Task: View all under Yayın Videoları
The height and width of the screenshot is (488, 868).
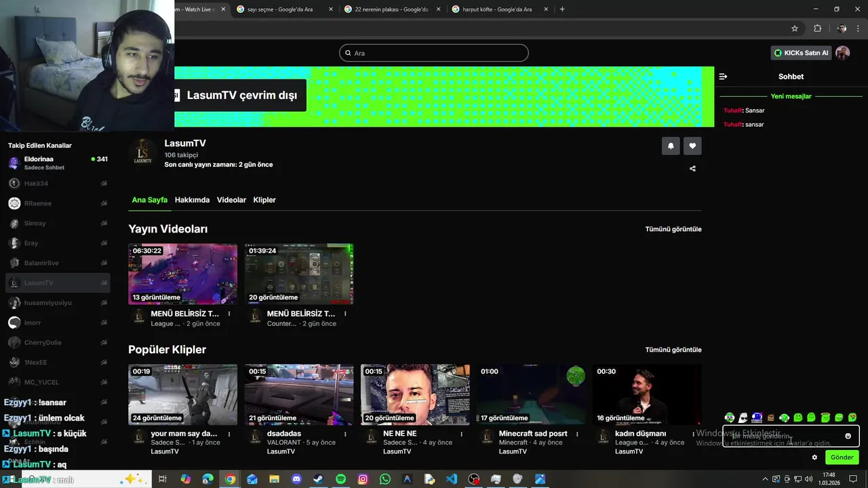Action: (x=673, y=229)
